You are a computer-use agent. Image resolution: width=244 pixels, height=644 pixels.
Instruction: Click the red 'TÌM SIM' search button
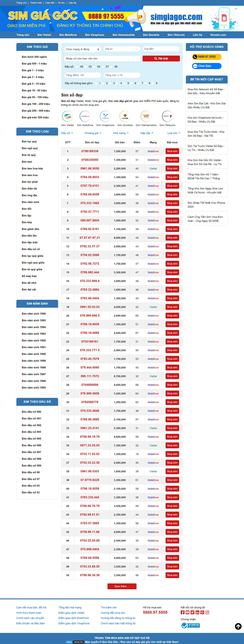(x=161, y=59)
